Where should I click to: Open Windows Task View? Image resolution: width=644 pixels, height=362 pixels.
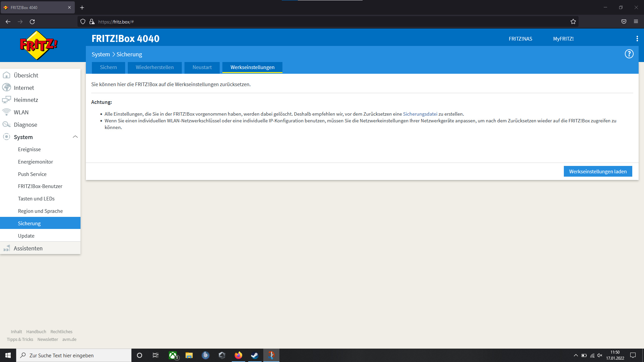pos(156,355)
